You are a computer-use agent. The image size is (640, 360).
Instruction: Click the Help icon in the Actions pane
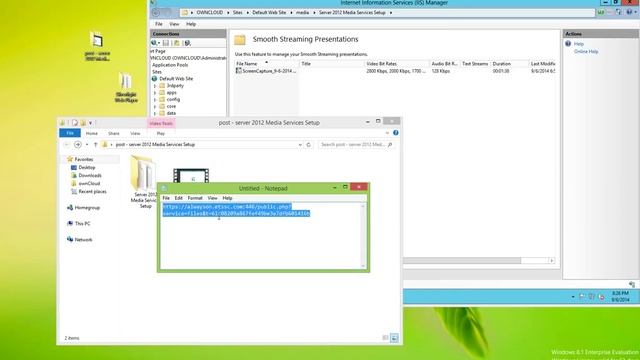pyautogui.click(x=568, y=44)
